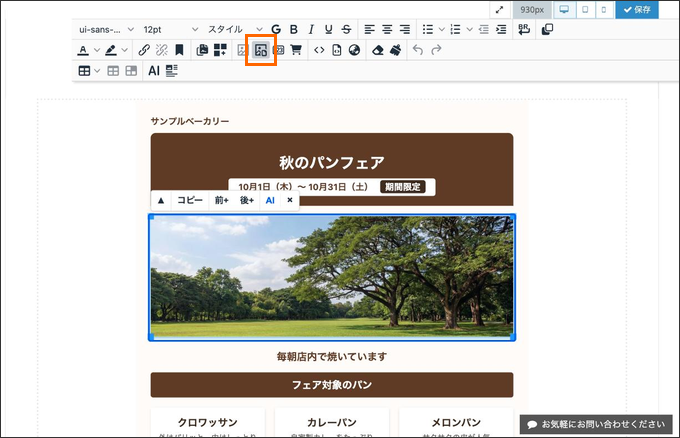
Task: Switch to mobile preview
Action: 604,10
